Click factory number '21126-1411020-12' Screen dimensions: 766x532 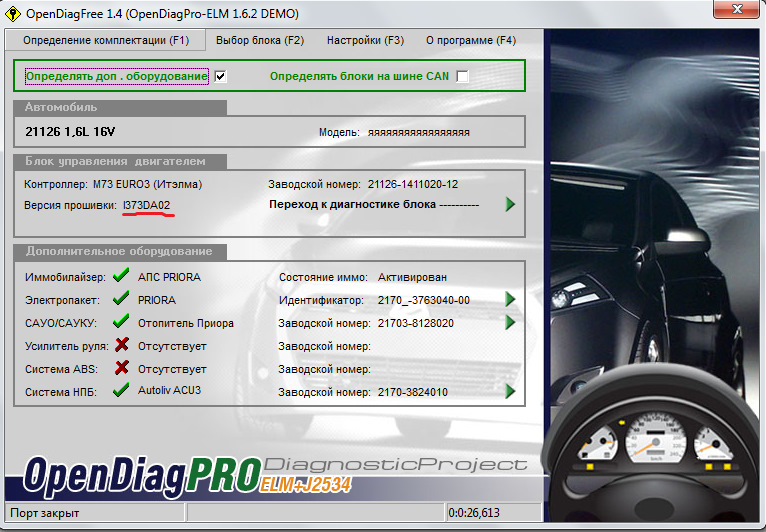click(x=413, y=184)
